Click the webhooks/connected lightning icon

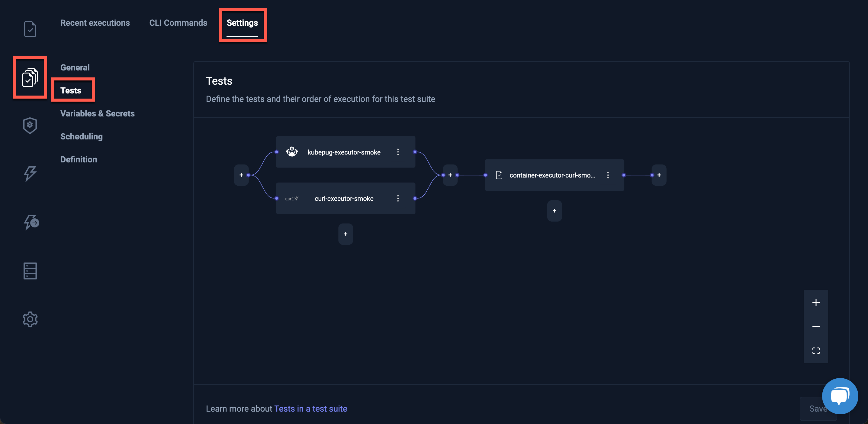tap(30, 222)
